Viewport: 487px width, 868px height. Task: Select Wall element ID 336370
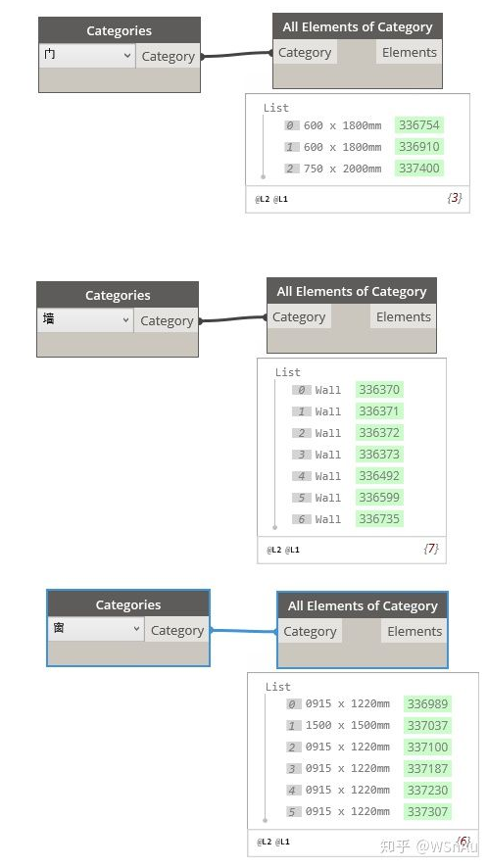[x=379, y=390]
